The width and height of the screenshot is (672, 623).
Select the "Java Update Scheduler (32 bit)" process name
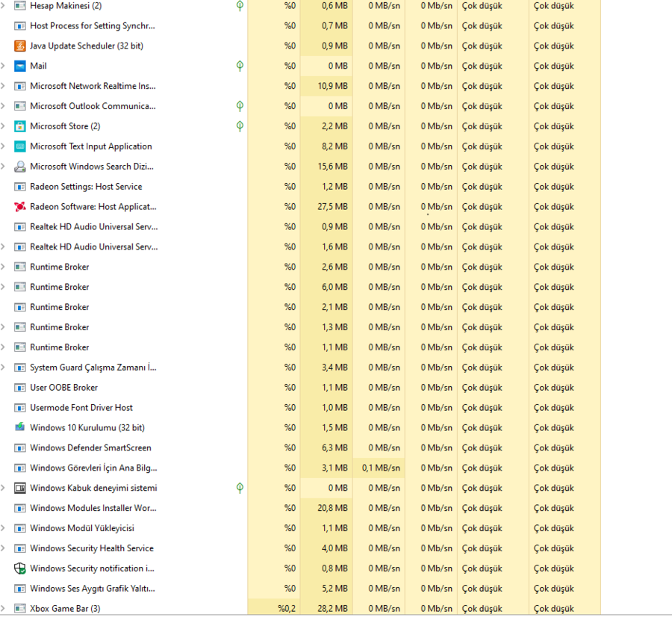[x=87, y=46]
